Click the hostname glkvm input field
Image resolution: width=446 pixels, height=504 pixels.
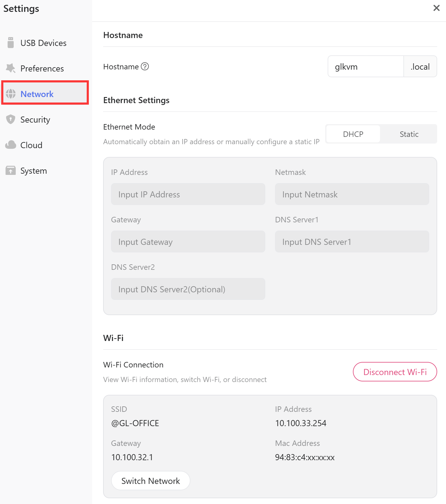pos(366,66)
